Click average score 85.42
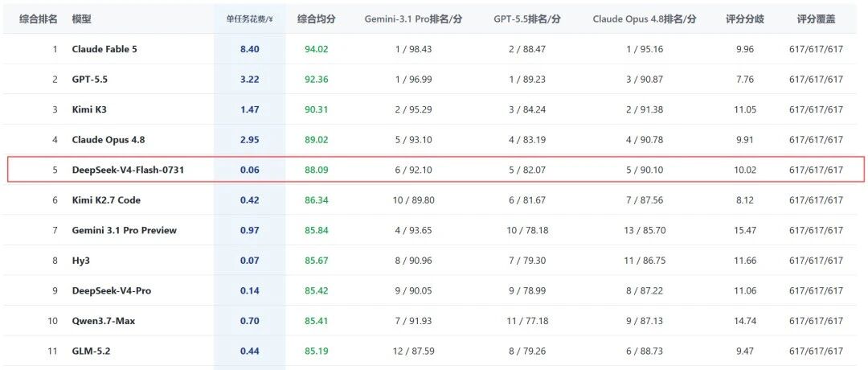Viewport: 868px width, 370px height. point(316,290)
